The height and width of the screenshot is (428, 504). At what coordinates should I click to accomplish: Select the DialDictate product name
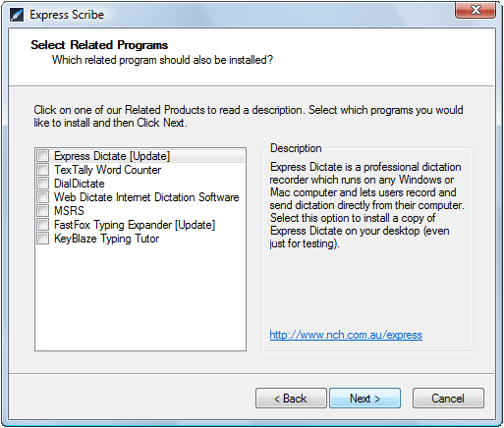[x=80, y=184]
